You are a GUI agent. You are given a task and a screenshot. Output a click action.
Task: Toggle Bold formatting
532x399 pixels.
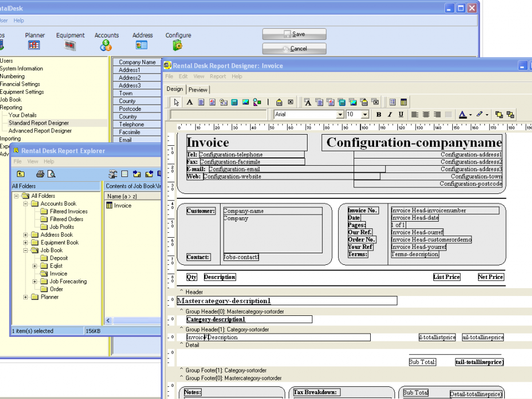coord(379,115)
